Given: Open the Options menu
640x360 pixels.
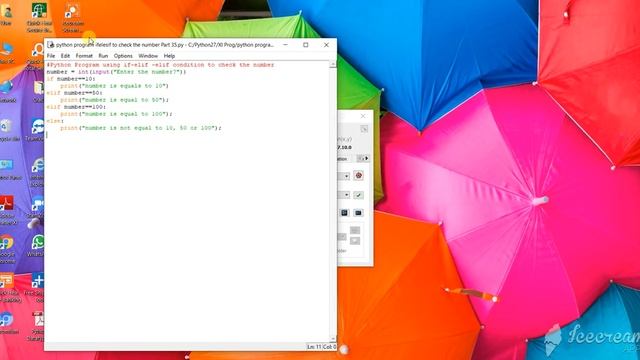Looking at the screenshot, I should click(123, 56).
